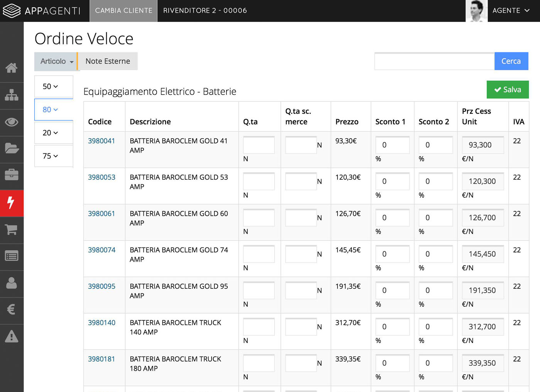This screenshot has height=392, width=540.
Task: Click Q.ta sc. merce field for 3980095
Action: 301,290
